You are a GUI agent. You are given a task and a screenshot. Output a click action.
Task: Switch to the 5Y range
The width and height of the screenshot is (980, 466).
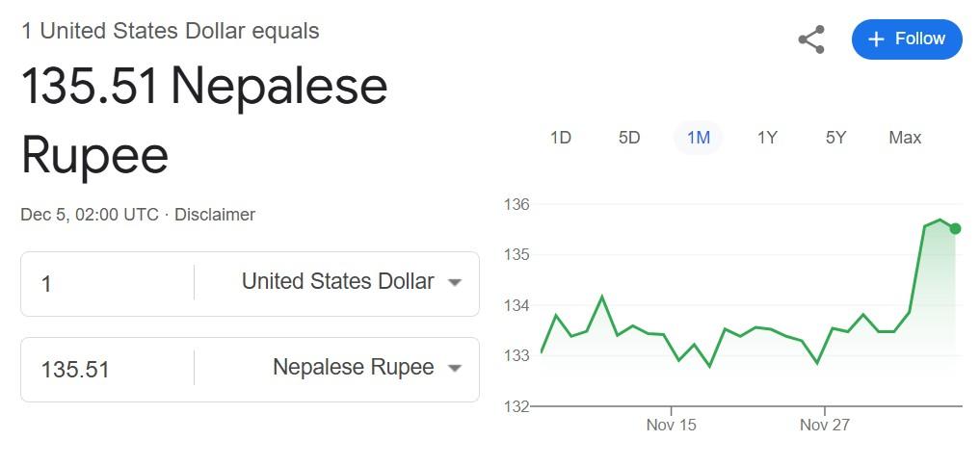click(x=835, y=138)
